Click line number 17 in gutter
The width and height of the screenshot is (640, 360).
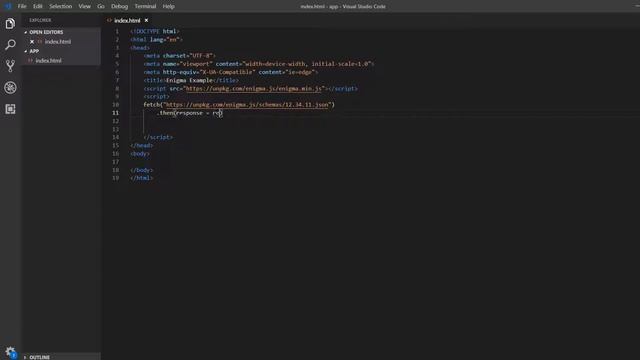coord(116,162)
